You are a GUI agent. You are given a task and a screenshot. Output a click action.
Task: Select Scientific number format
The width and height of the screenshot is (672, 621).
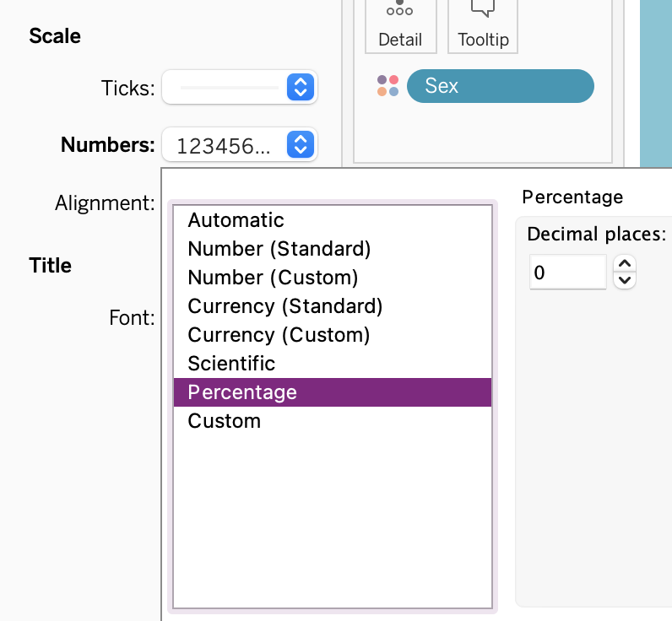tap(231, 364)
